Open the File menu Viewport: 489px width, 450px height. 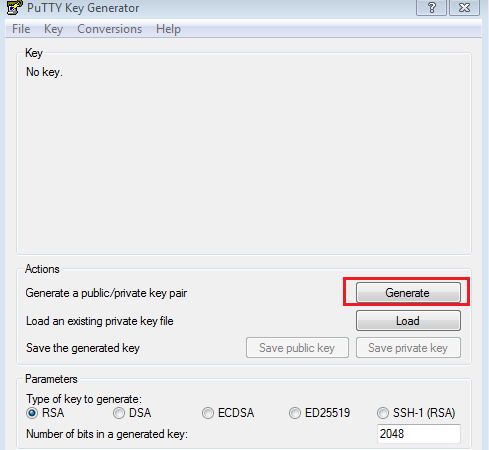[21, 29]
